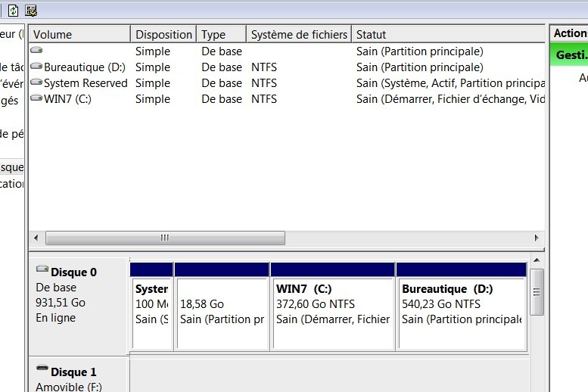Select the Gesti... item in the Actions pane

[569, 54]
